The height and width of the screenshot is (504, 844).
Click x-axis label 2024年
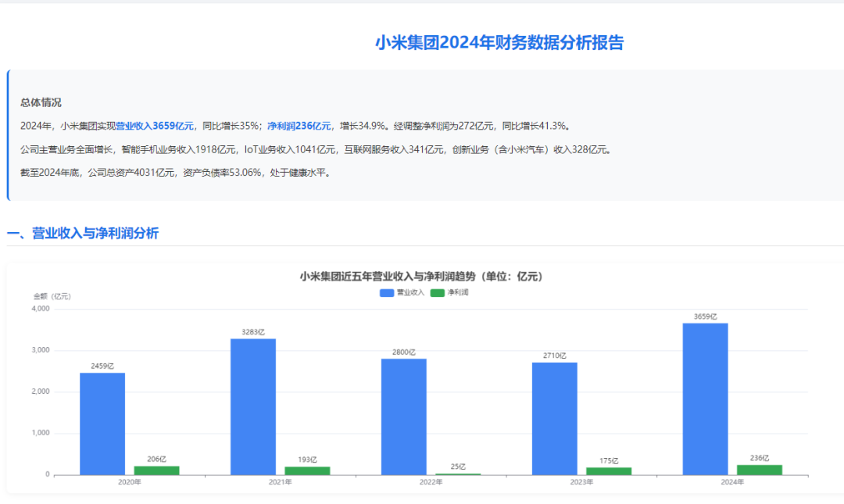pyautogui.click(x=732, y=482)
